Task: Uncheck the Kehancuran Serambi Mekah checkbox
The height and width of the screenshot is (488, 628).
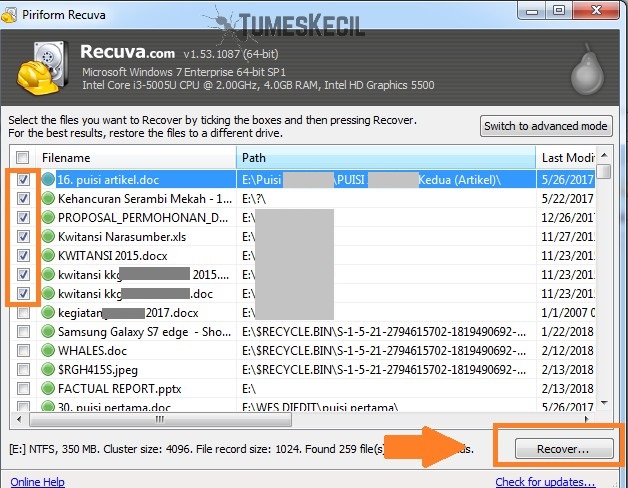Action: tap(23, 198)
